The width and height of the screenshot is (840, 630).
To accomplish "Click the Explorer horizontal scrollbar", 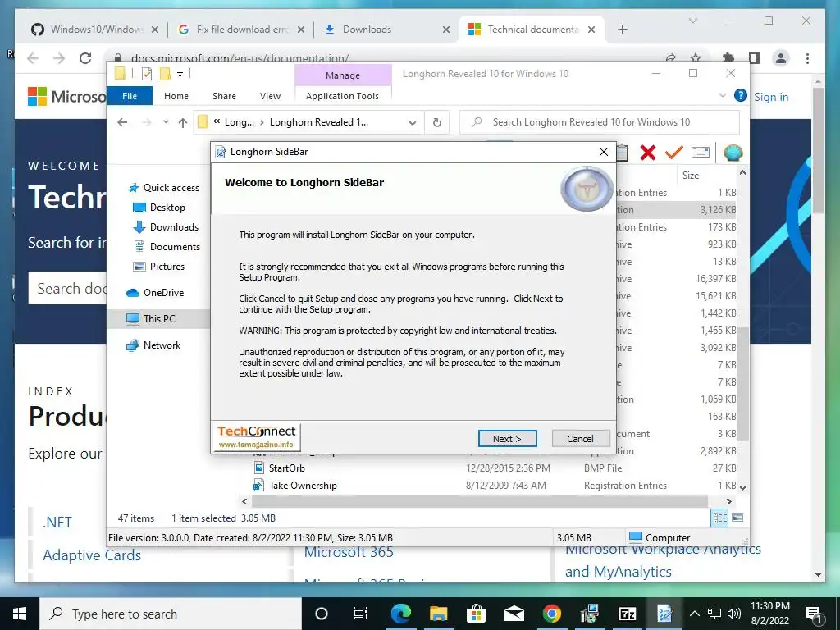I will tap(479, 501).
